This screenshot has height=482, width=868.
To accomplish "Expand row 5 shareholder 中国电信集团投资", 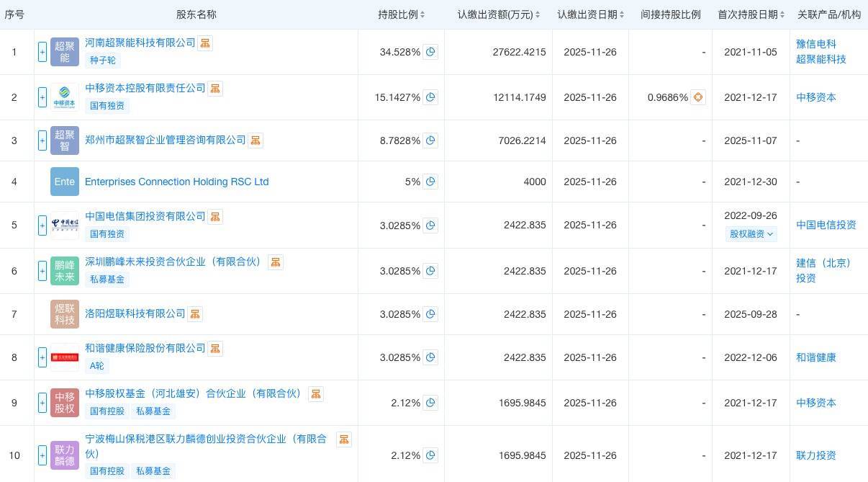I will tap(42, 226).
